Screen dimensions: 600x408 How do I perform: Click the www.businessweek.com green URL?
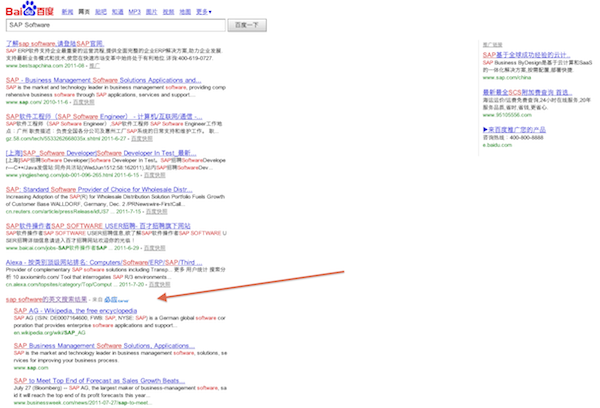point(83,403)
